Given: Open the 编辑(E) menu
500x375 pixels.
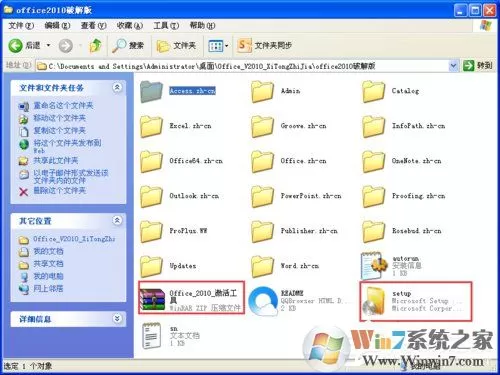Looking at the screenshot, I should (57, 25).
